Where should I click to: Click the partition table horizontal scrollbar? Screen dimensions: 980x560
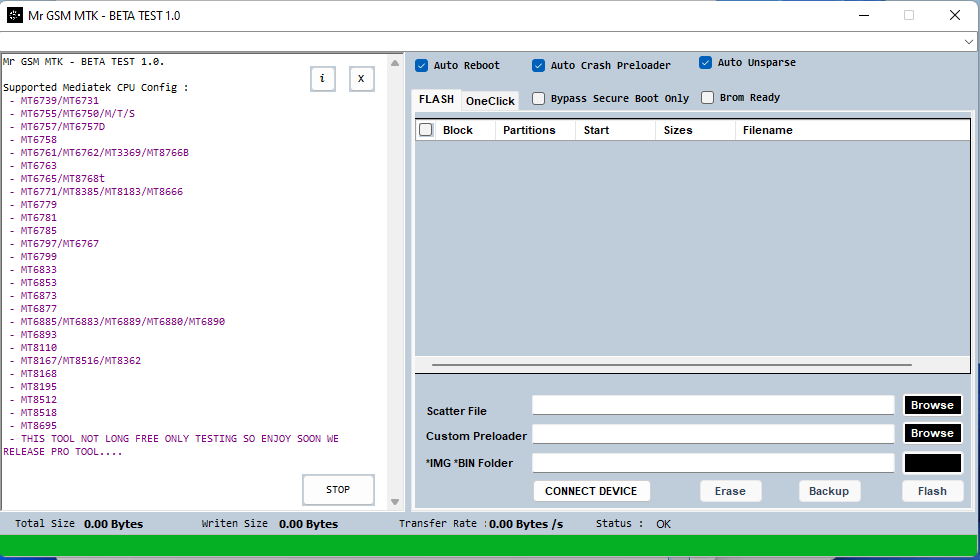tap(671, 365)
